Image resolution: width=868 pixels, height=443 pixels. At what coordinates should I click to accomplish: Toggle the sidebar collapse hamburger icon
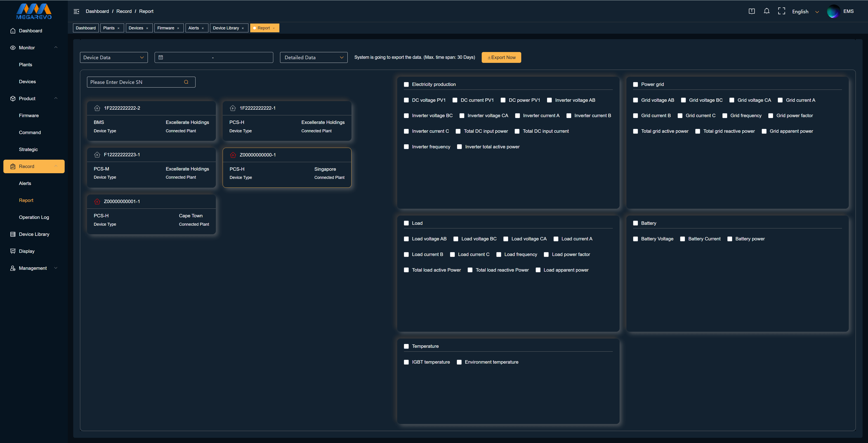(x=76, y=12)
